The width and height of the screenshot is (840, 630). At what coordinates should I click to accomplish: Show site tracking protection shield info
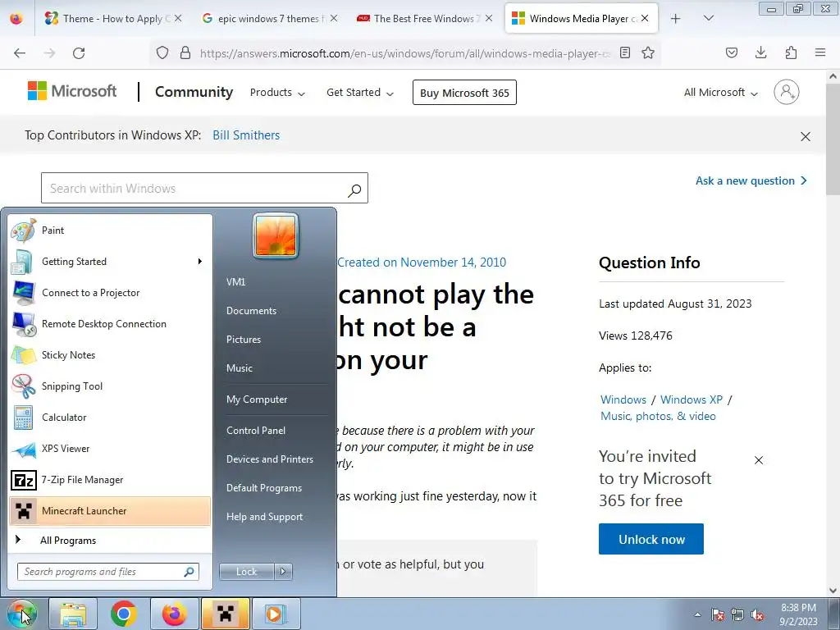pos(162,53)
